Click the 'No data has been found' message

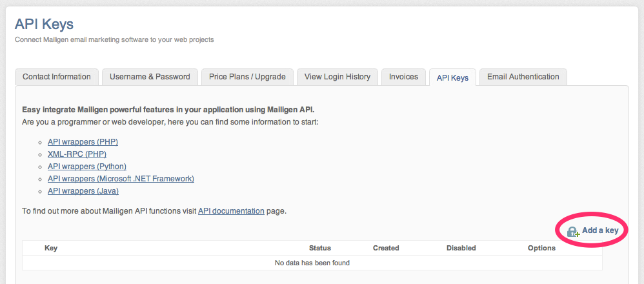(312, 263)
